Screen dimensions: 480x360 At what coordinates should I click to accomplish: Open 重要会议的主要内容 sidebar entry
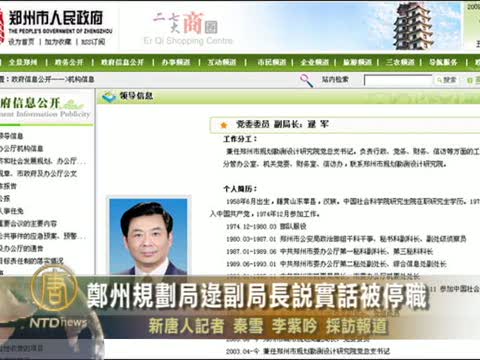pos(28,224)
